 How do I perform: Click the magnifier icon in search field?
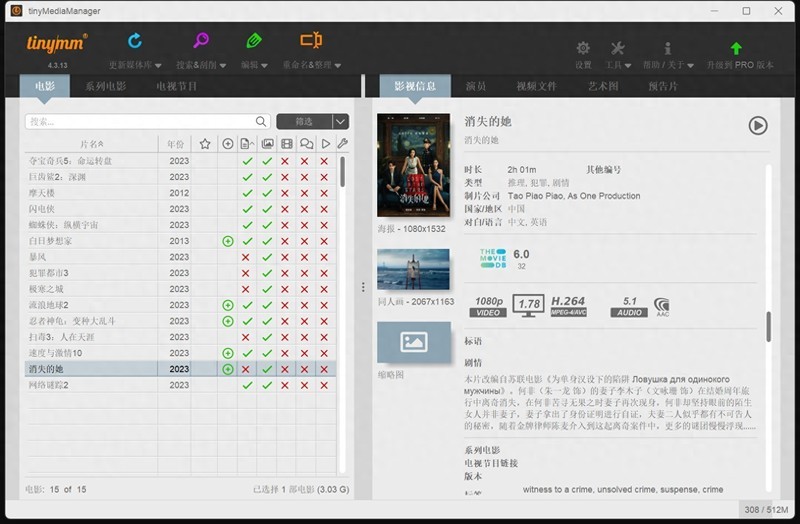point(261,121)
